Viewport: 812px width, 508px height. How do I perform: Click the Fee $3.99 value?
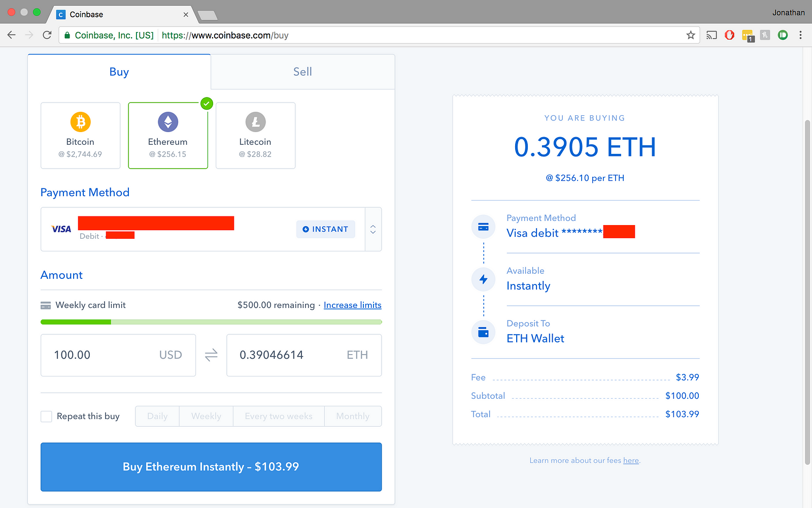pyautogui.click(x=687, y=377)
